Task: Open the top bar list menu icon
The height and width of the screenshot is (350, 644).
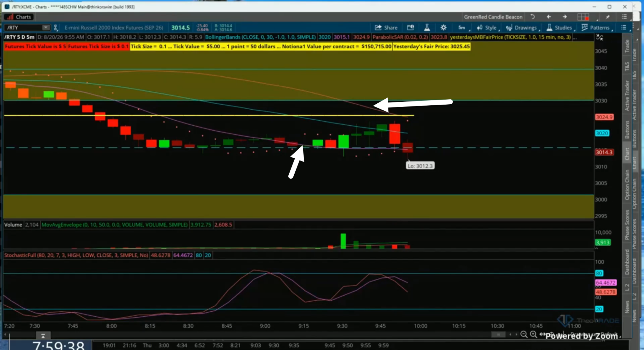Action: [625, 17]
